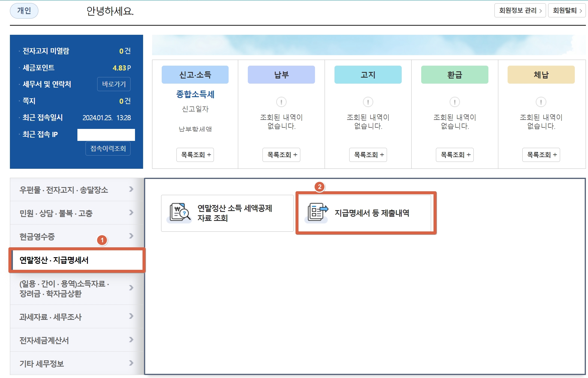Open the 종합소득세 link

pos(195,94)
